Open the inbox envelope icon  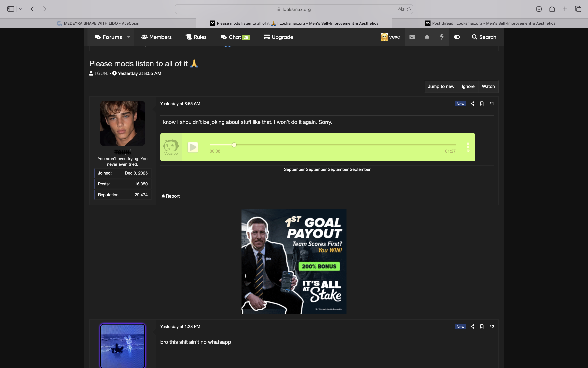pos(412,37)
